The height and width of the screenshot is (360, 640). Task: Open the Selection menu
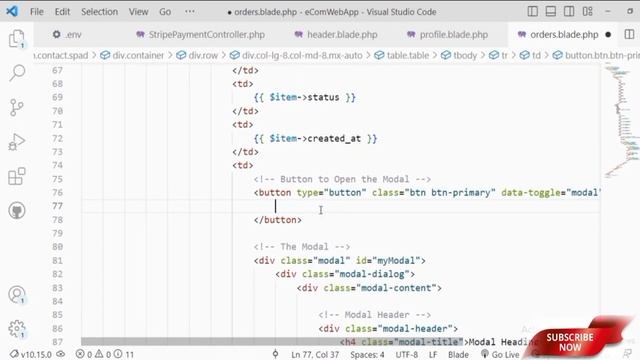pos(99,12)
